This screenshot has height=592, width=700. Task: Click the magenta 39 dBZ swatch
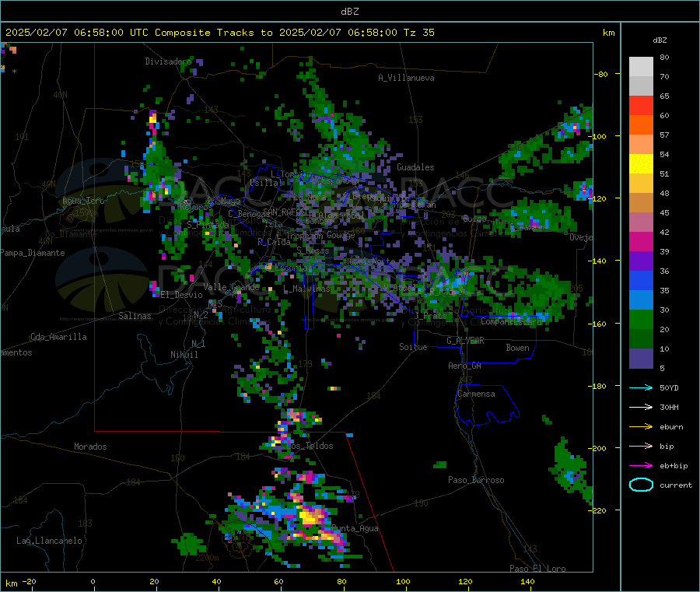coord(641,241)
